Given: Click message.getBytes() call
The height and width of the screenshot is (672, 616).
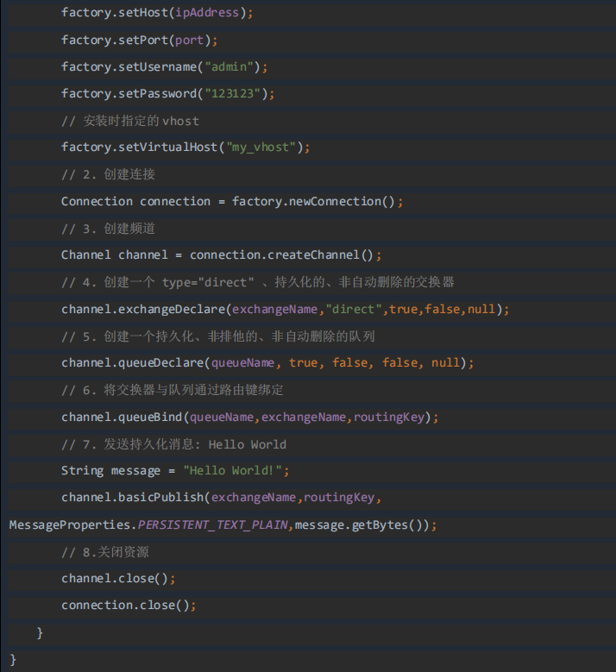Looking at the screenshot, I should coord(362,525).
